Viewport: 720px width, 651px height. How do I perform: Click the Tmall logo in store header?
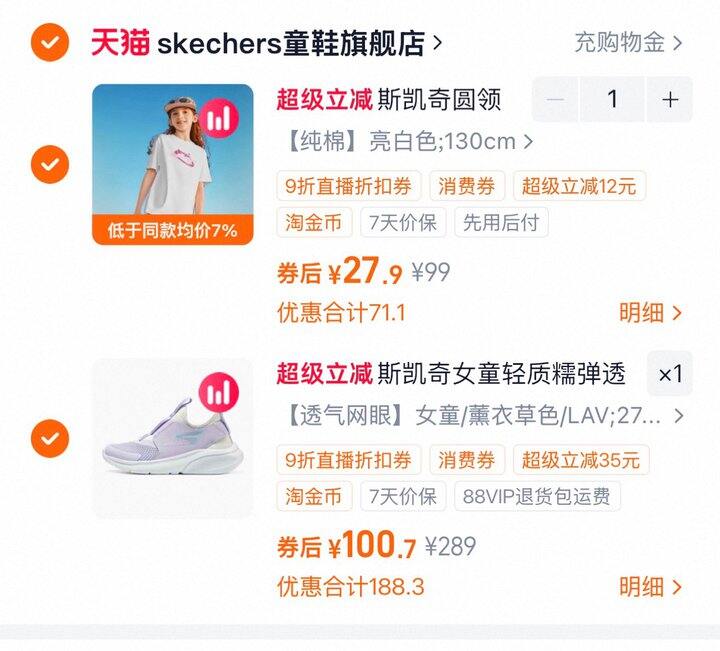tap(120, 42)
